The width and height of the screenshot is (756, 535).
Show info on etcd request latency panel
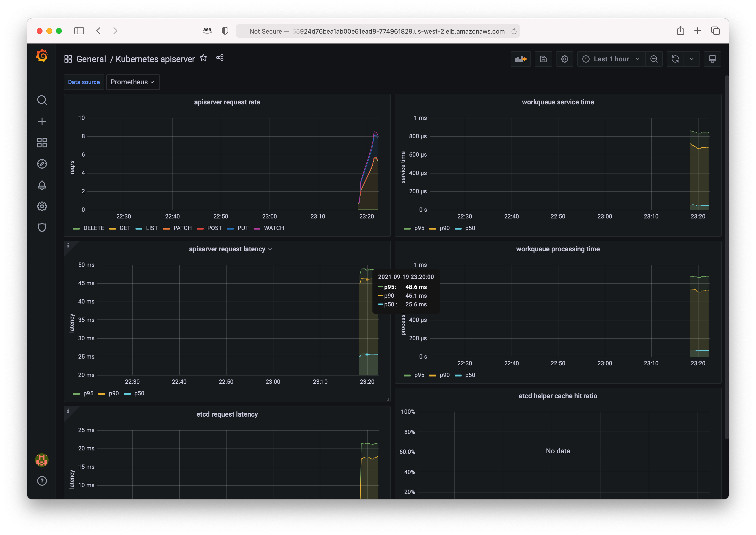[68, 411]
